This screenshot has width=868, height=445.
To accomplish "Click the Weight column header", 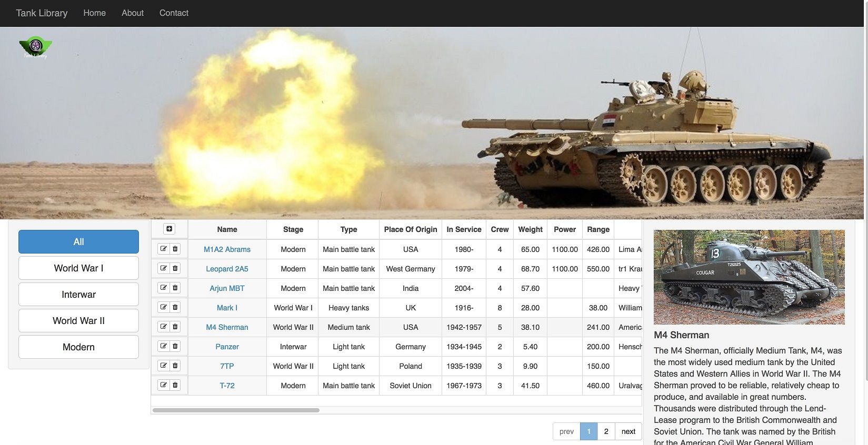I will [x=530, y=229].
